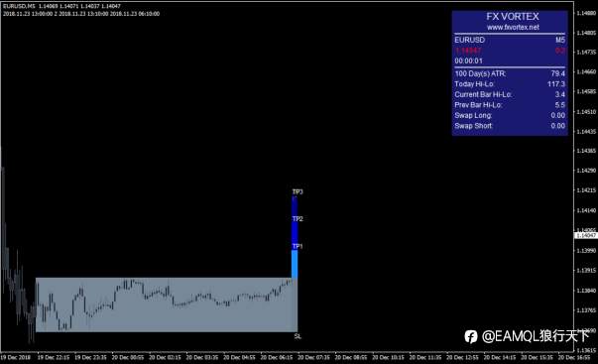Click the FX VORTEX panel title
The image size is (598, 364).
tap(512, 17)
